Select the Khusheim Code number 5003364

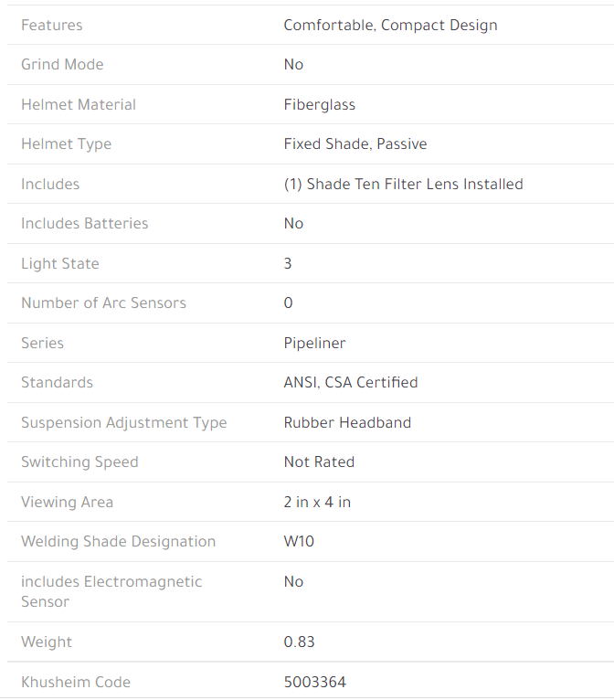tap(314, 683)
